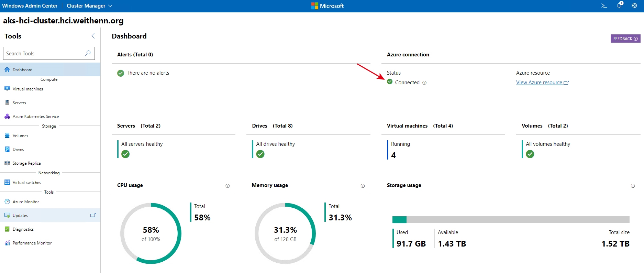Click the All servers healthy checkmark

[125, 154]
